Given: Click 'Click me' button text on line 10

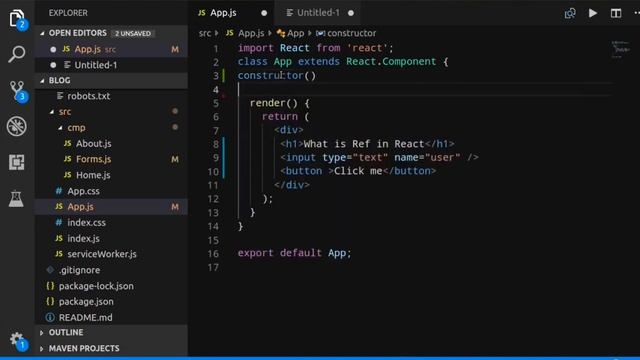Looking at the screenshot, I should 358,171.
